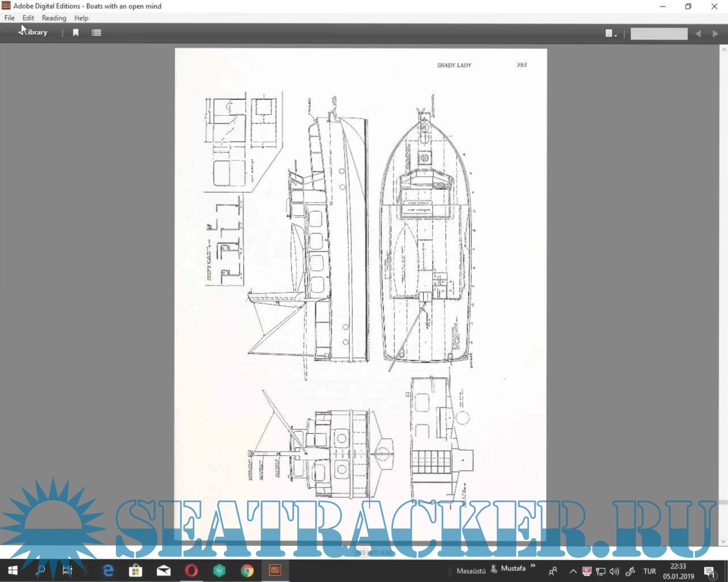
Task: Toggle volume speaker icon in tray
Action: point(614,571)
